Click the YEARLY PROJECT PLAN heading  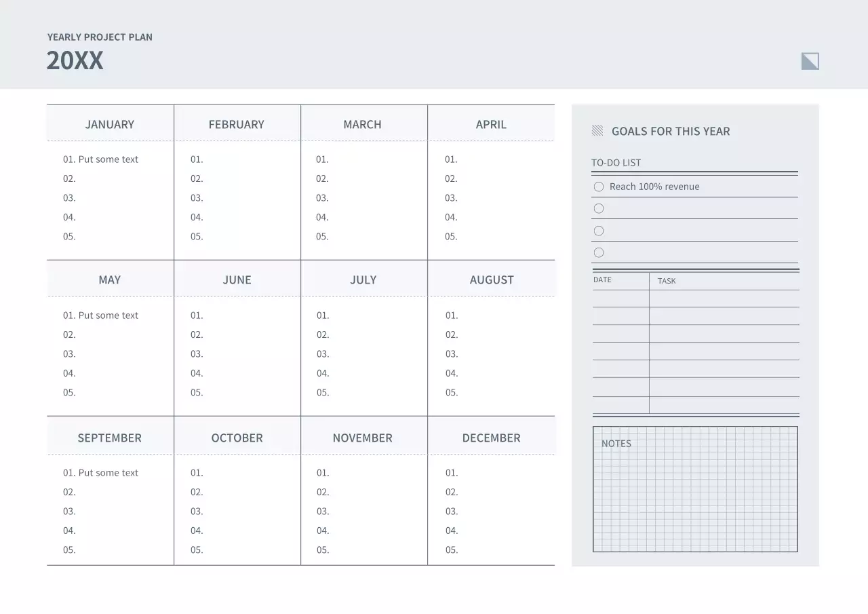[x=100, y=37]
